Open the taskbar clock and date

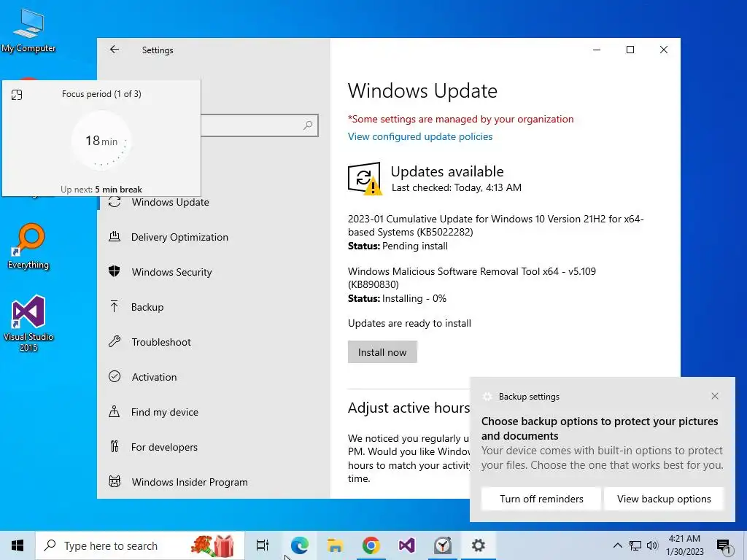click(x=684, y=545)
